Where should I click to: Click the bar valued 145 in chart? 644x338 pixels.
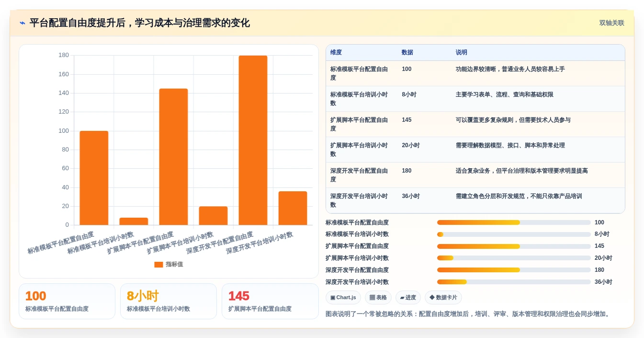pyautogui.click(x=173, y=157)
